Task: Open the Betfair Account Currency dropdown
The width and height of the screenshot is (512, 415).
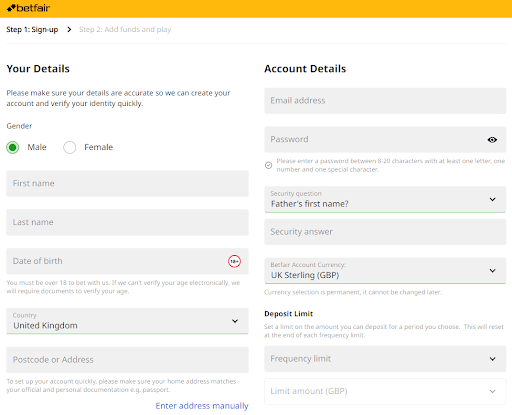Action: pyautogui.click(x=385, y=271)
